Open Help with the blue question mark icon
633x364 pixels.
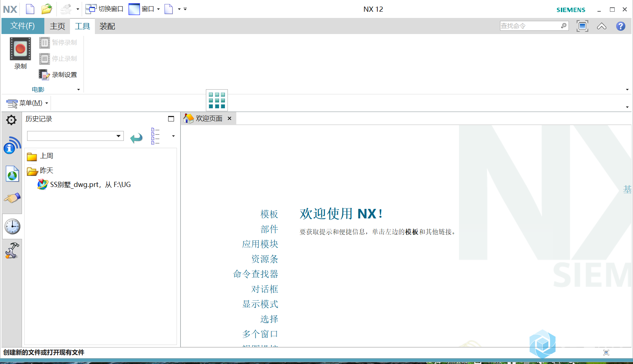coord(621,26)
